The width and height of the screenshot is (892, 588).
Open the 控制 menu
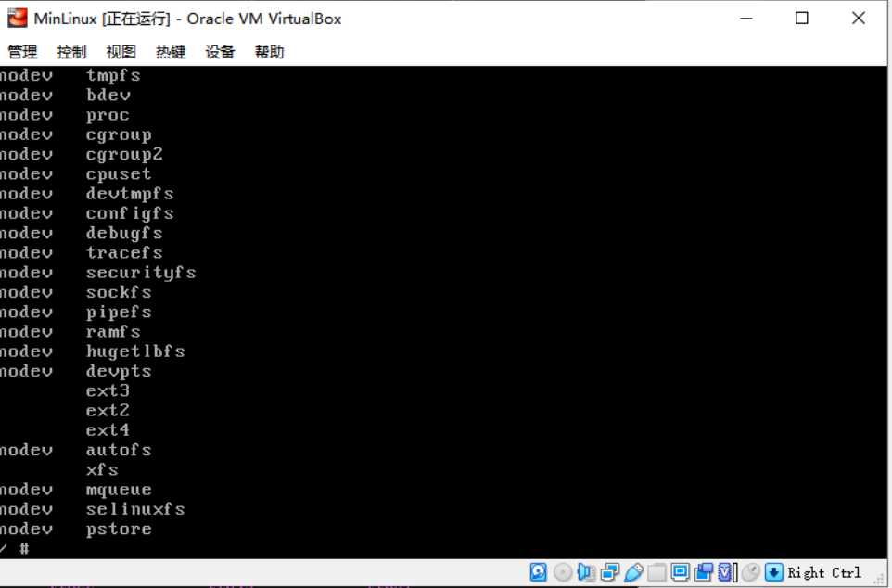[x=71, y=52]
